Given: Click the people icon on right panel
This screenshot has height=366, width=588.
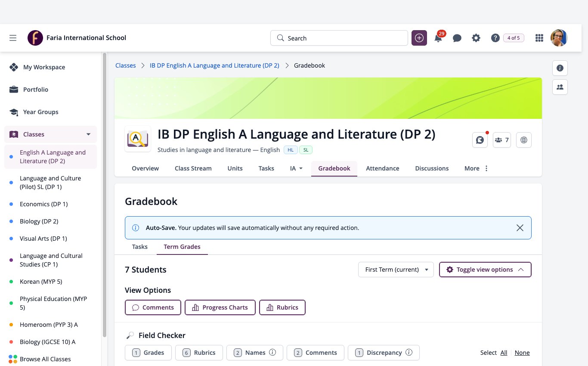Looking at the screenshot, I should click(560, 87).
